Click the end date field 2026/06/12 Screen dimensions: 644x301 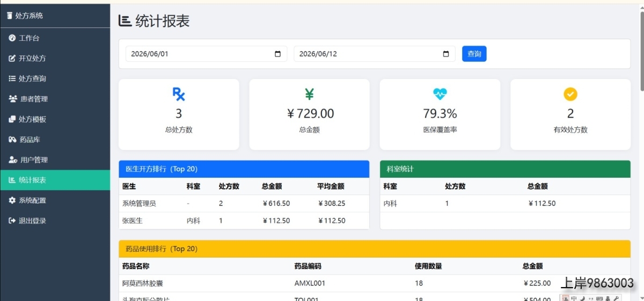[x=375, y=54]
